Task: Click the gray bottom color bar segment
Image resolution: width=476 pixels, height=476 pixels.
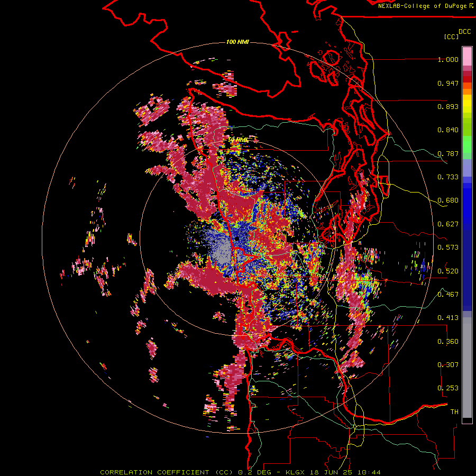Action: tap(467, 368)
